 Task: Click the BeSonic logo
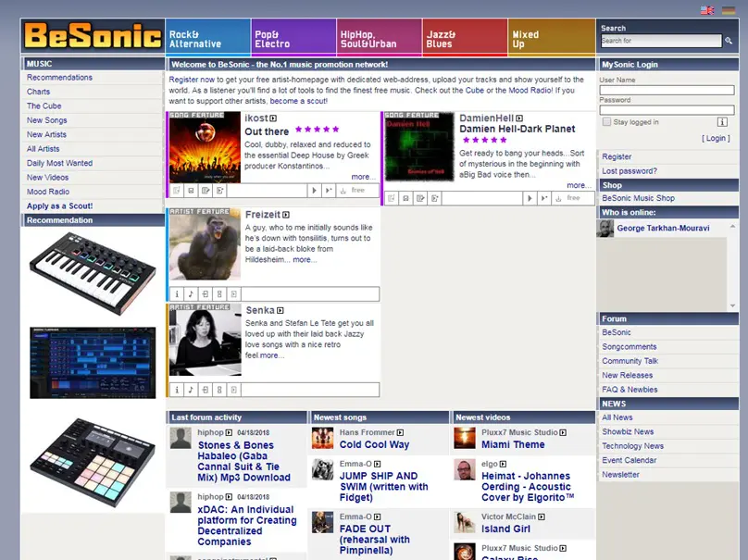click(x=93, y=37)
